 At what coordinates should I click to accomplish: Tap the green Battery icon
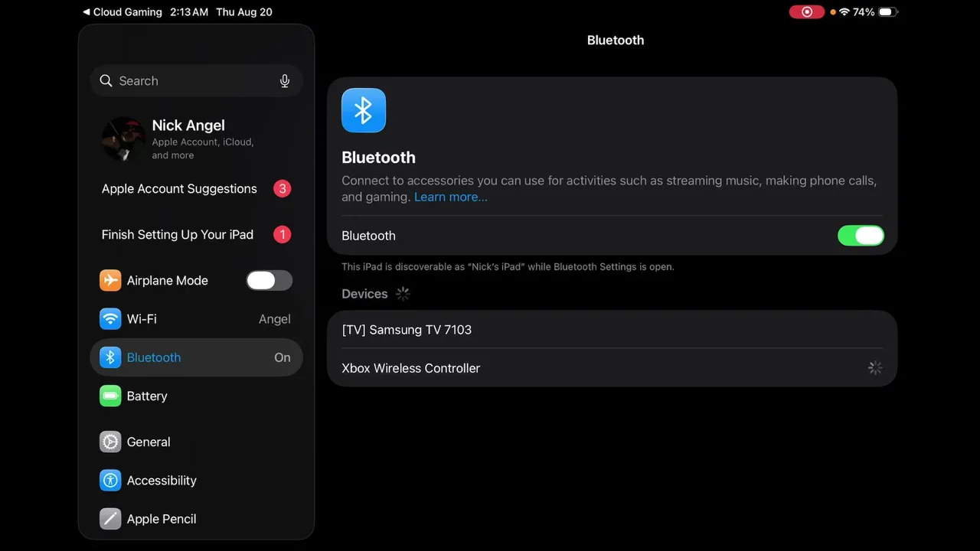(110, 396)
